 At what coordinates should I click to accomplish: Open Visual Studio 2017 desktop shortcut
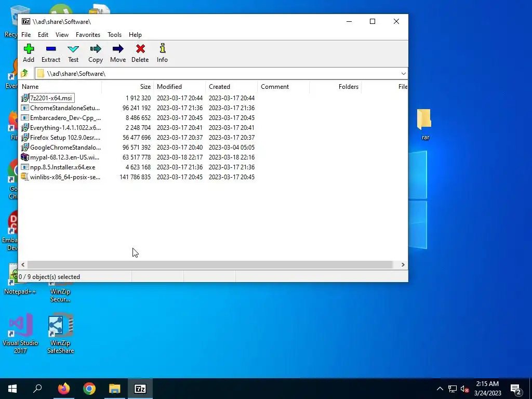(20, 333)
